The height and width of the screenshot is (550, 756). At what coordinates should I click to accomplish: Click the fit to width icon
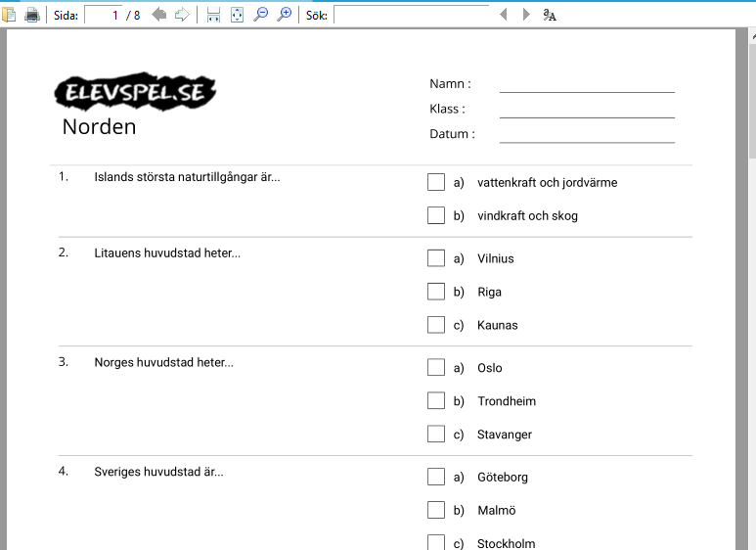coord(213,15)
